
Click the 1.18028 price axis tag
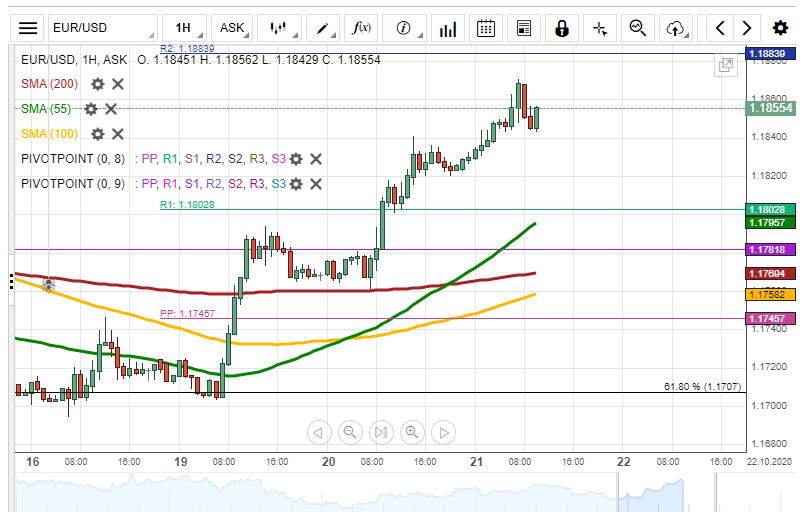pyautogui.click(x=770, y=210)
